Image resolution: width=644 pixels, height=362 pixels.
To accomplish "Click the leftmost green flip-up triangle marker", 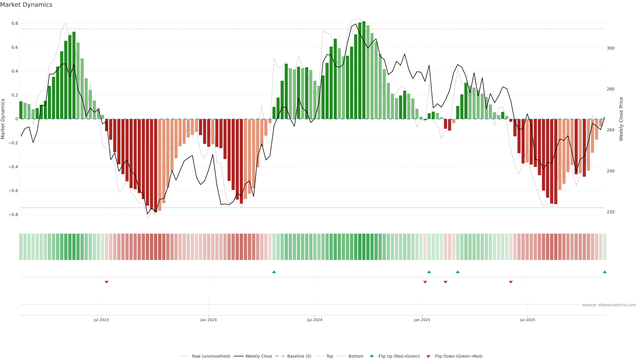I will tap(274, 272).
